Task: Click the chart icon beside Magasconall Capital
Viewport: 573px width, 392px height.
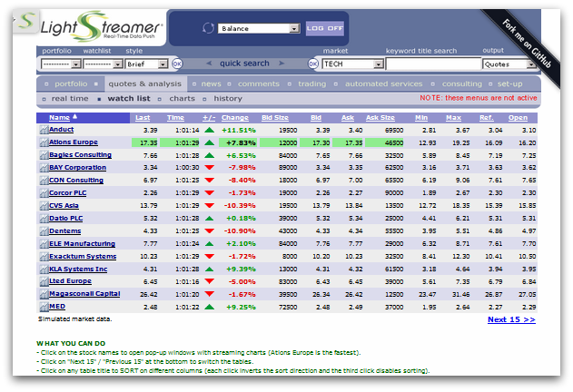Action: coord(44,294)
